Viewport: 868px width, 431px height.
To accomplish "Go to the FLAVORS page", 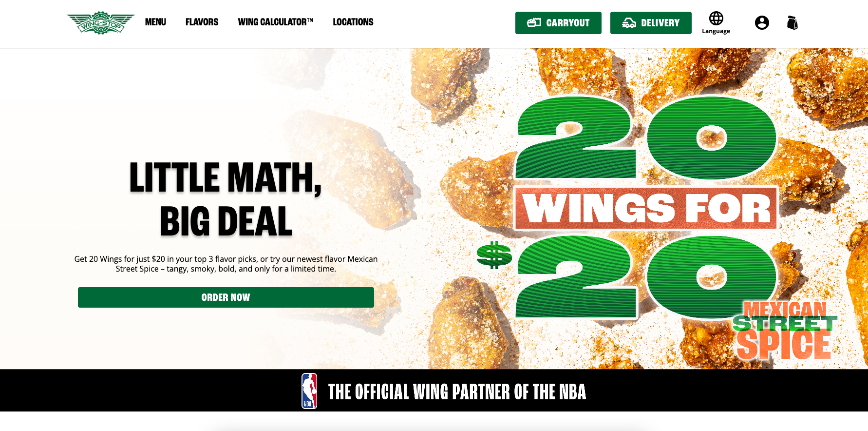I will pyautogui.click(x=202, y=22).
